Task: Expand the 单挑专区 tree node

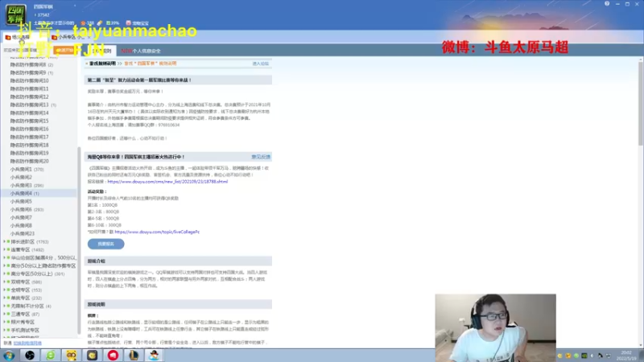Action: [x=5, y=298]
